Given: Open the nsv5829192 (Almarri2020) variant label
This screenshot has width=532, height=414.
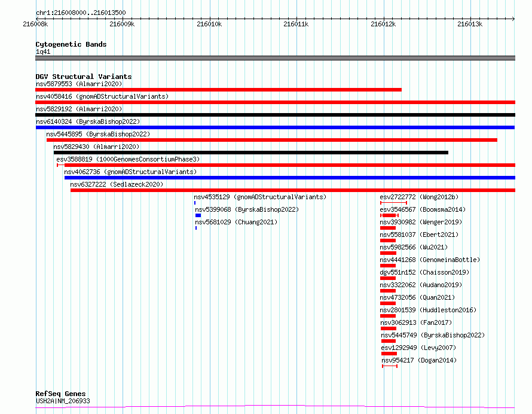Looking at the screenshot, I should (x=79, y=109).
